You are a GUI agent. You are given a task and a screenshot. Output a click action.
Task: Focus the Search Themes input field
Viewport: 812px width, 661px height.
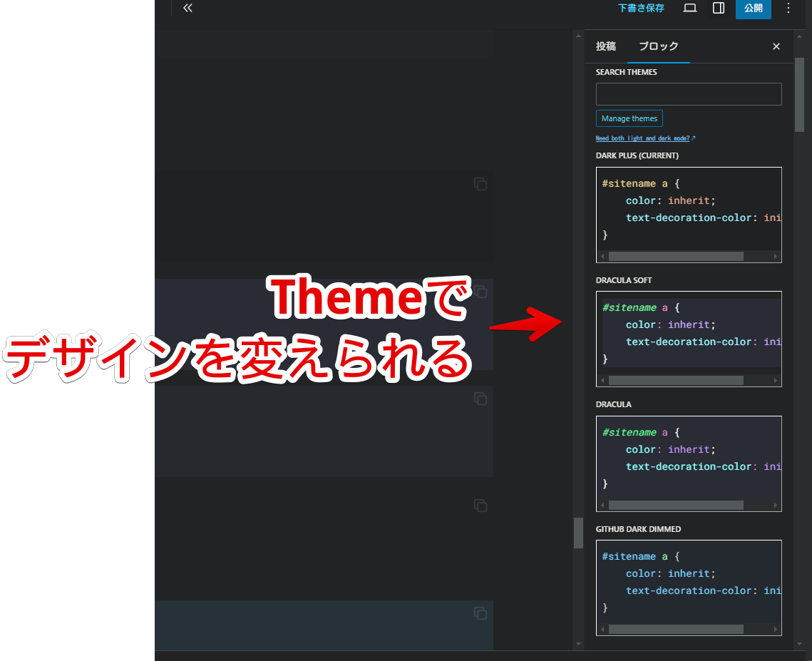[x=689, y=94]
